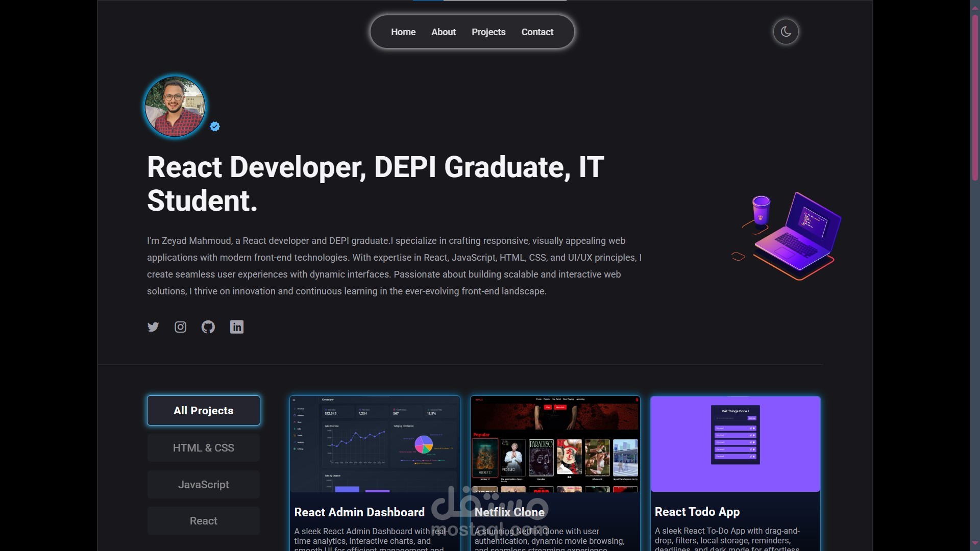Viewport: 980px width, 551px height.
Task: Filter projects by JavaScript
Action: (x=204, y=485)
